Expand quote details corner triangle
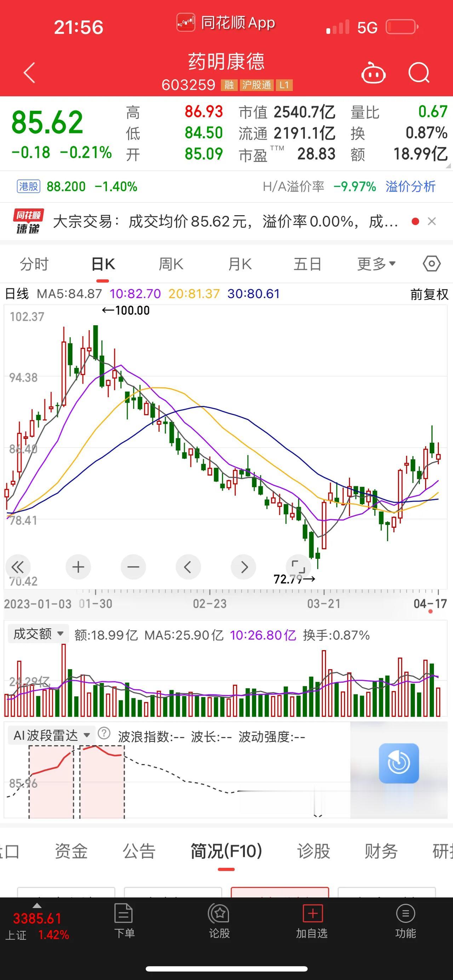Viewport: 453px width, 980px height. (448, 166)
